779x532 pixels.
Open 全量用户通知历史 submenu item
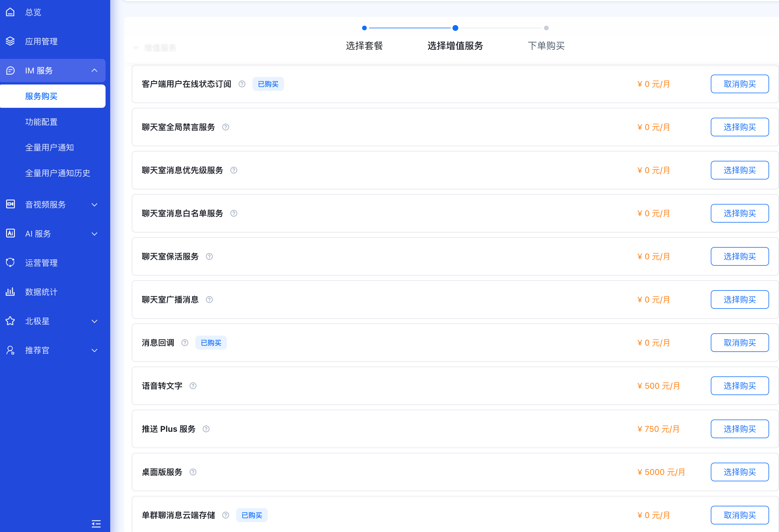click(x=58, y=173)
